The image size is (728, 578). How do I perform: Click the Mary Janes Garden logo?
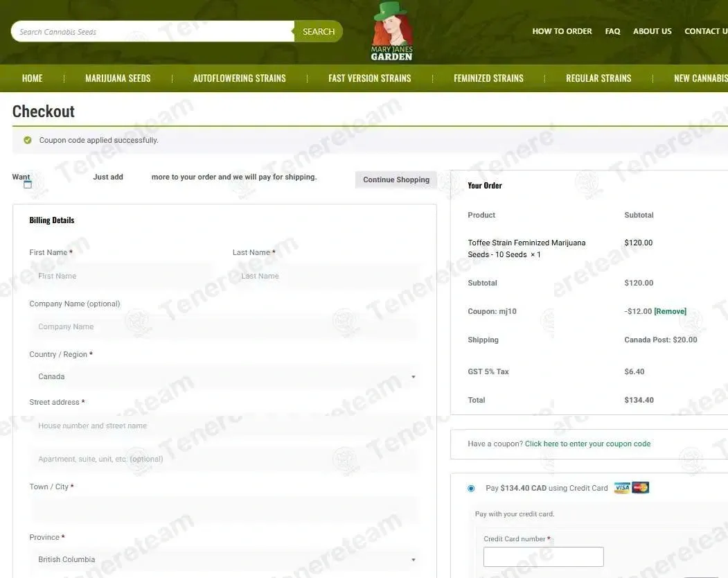coord(392,32)
